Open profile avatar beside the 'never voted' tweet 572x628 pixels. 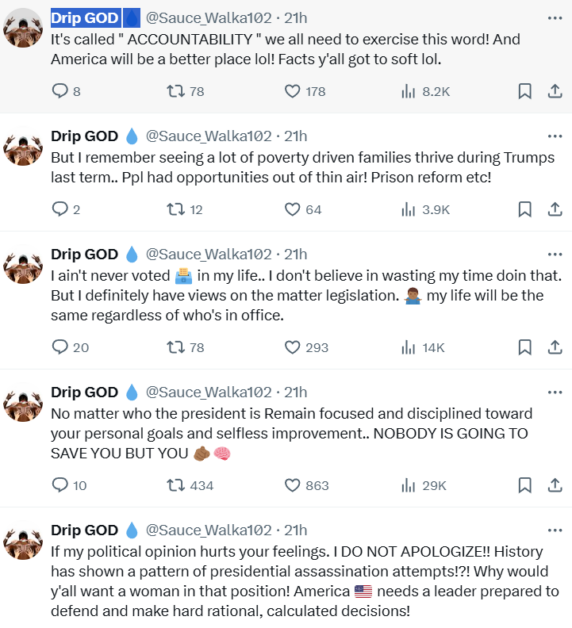[23, 264]
